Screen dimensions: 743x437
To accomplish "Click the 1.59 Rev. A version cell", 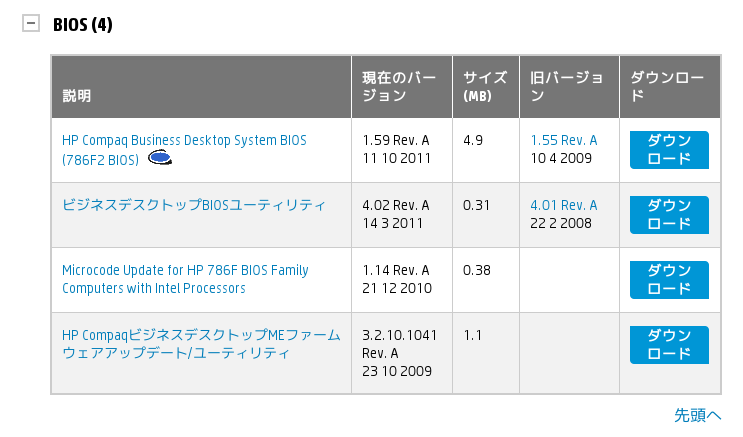I will [x=396, y=141].
